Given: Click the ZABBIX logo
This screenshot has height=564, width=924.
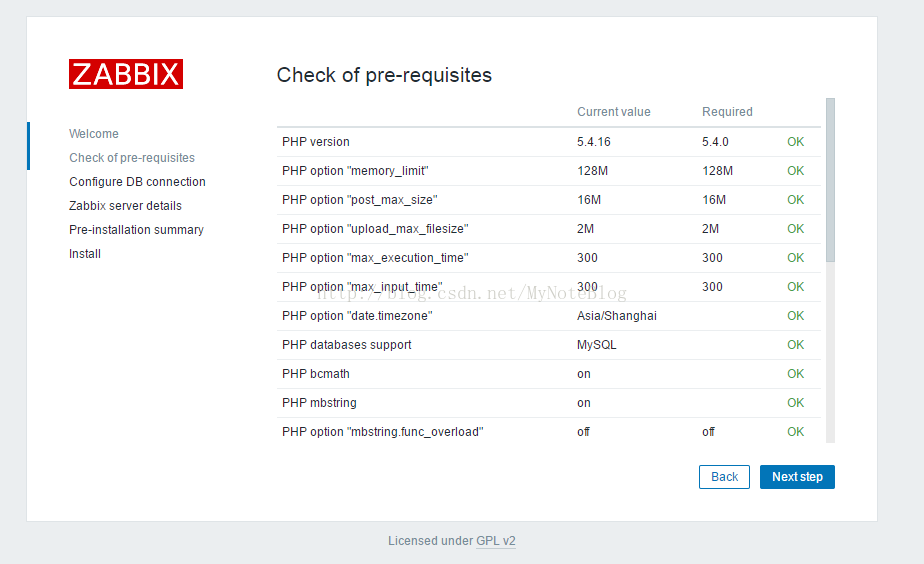Looking at the screenshot, I should click(x=126, y=74).
